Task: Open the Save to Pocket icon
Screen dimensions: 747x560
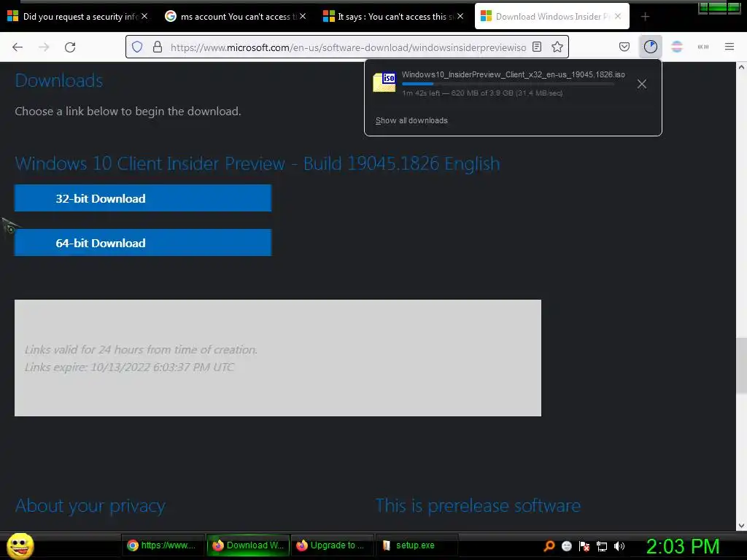Action: click(x=624, y=47)
